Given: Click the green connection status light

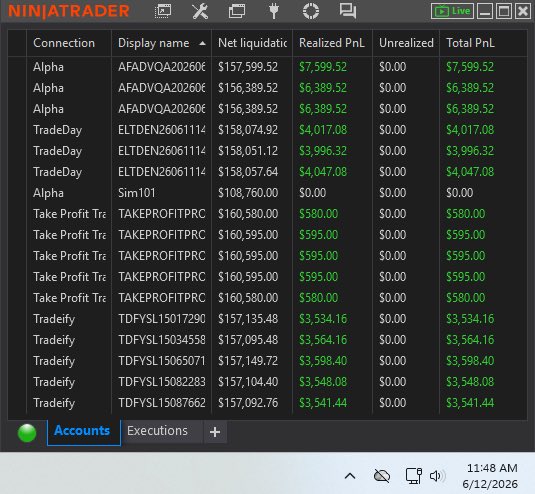Looking at the screenshot, I should coord(27,433).
